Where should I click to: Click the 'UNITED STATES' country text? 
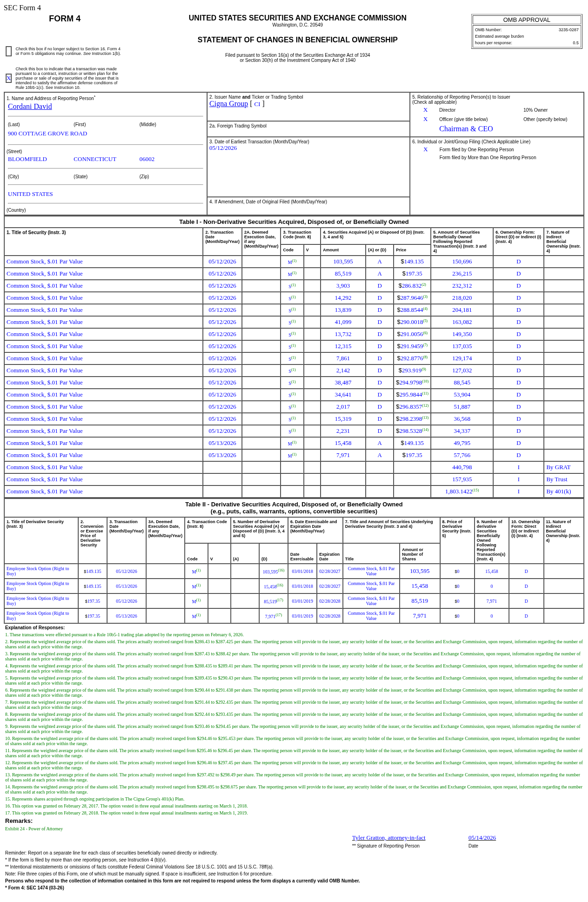pos(30,194)
